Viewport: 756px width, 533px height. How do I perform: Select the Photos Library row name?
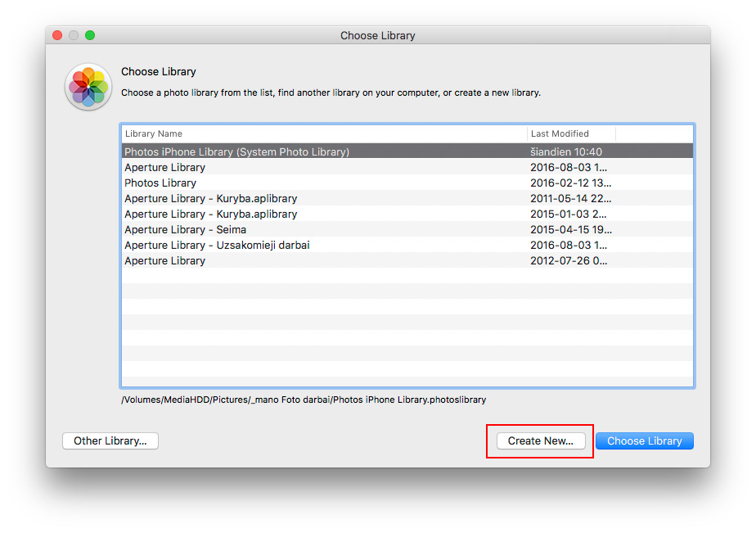click(160, 183)
